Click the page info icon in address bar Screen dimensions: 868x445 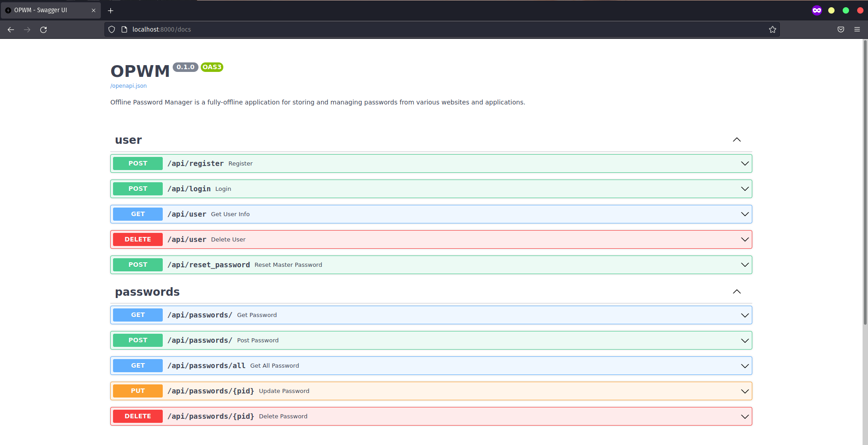coord(124,29)
